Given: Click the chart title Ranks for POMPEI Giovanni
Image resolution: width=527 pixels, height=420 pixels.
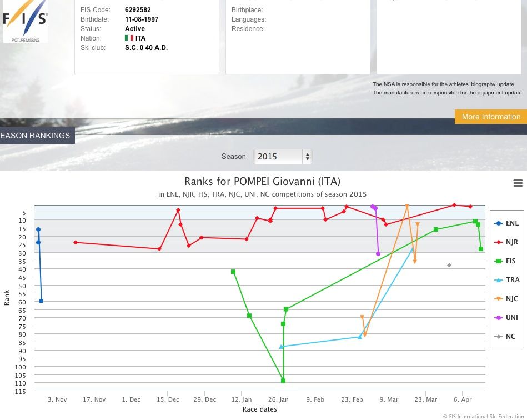Looking at the screenshot, I should [x=262, y=182].
